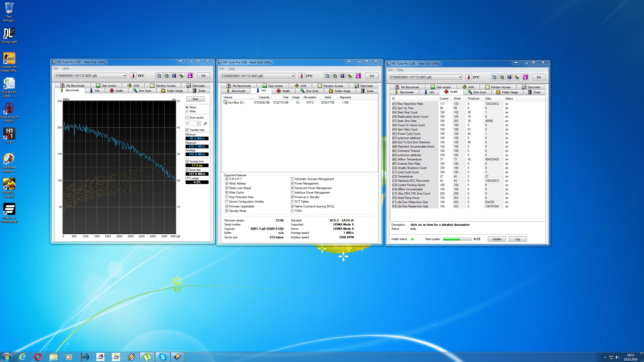Click the Next update progress bar
Image resolution: width=644 pixels, height=362 pixels.
tap(457, 239)
